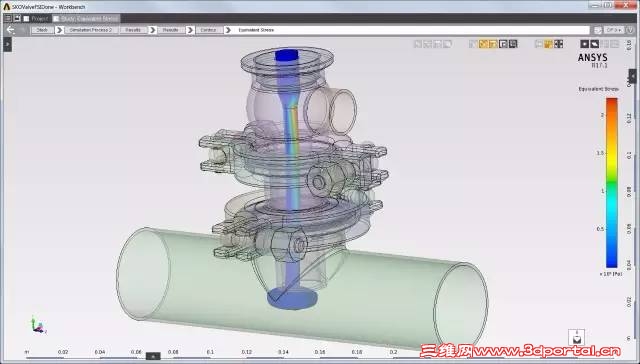
Task: Click faded icon starting the third toolbar group
Action: [x=539, y=44]
